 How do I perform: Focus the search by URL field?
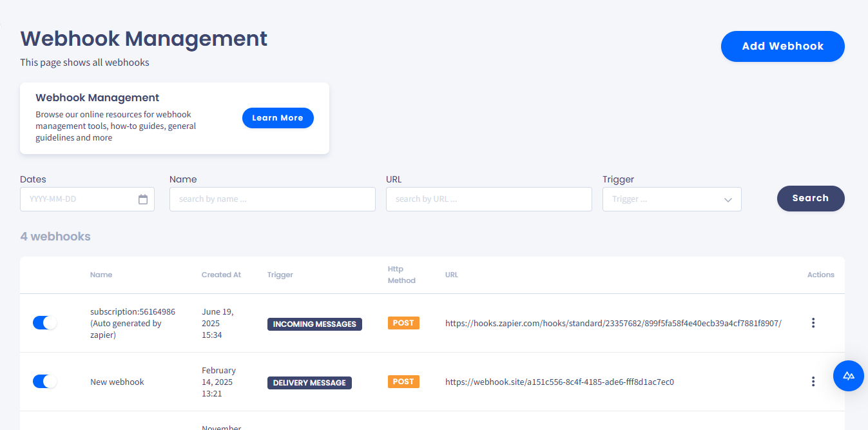pyautogui.click(x=489, y=199)
